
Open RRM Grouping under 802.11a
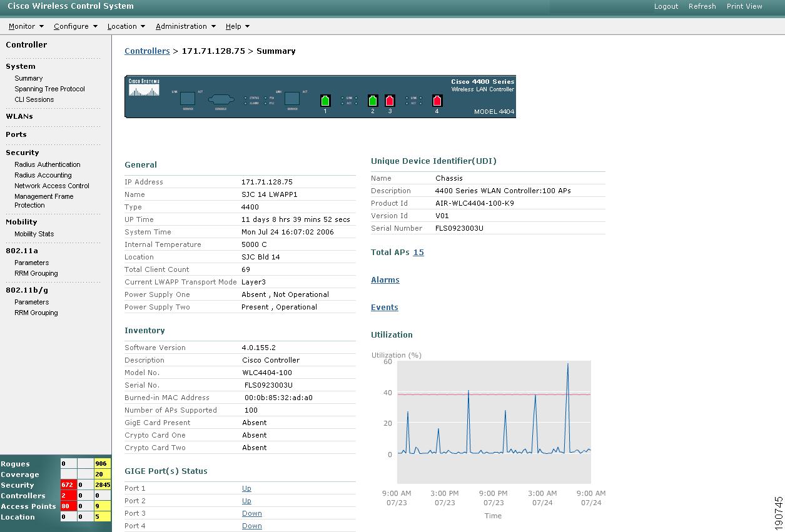pyautogui.click(x=36, y=273)
